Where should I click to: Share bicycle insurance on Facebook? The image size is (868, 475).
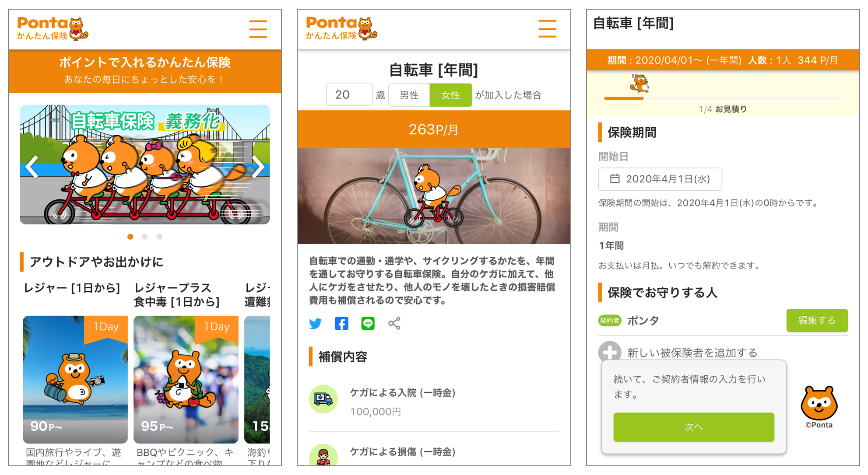pyautogui.click(x=341, y=323)
